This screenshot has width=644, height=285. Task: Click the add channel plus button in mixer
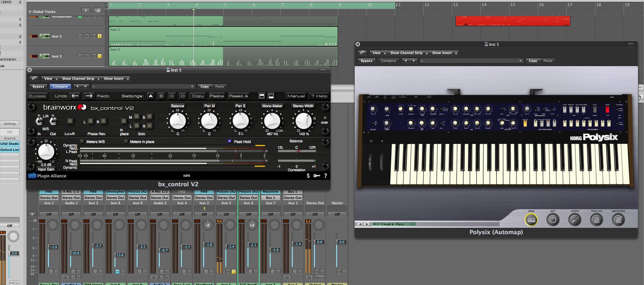pyautogui.click(x=32, y=214)
